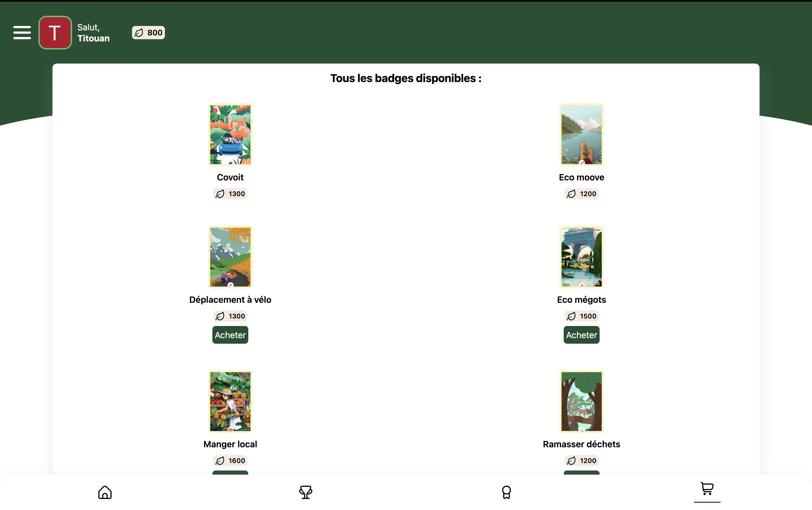812x510 pixels.
Task: Open the Eco mégots Eiffel tower image
Action: click(x=581, y=257)
